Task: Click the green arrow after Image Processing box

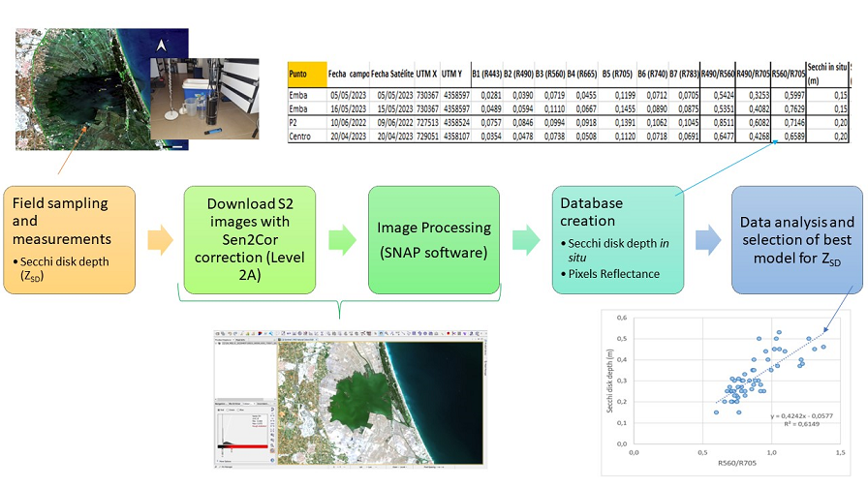Action: coord(525,240)
